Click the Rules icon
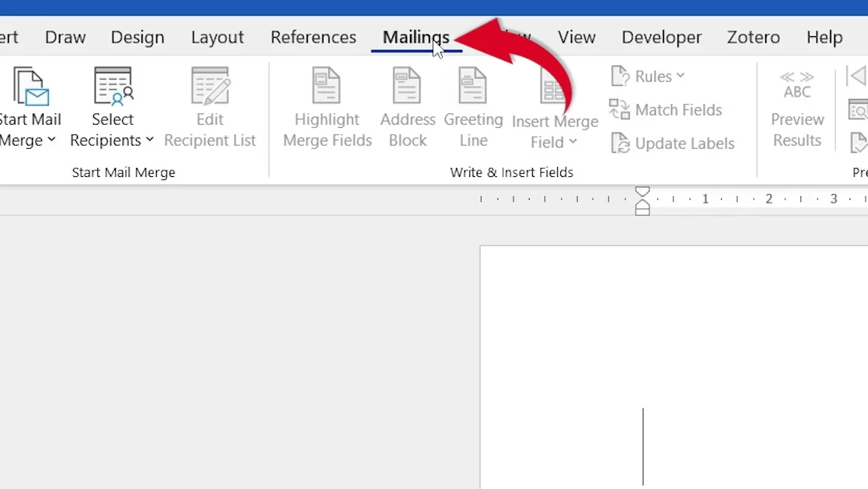The image size is (868, 489). pos(620,76)
